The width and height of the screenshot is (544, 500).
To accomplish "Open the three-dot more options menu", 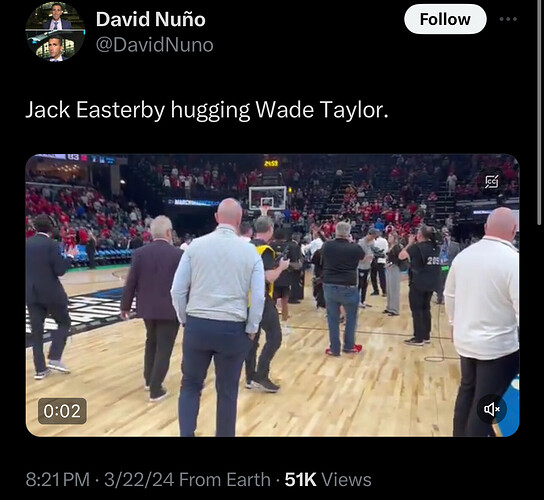I will [x=508, y=19].
